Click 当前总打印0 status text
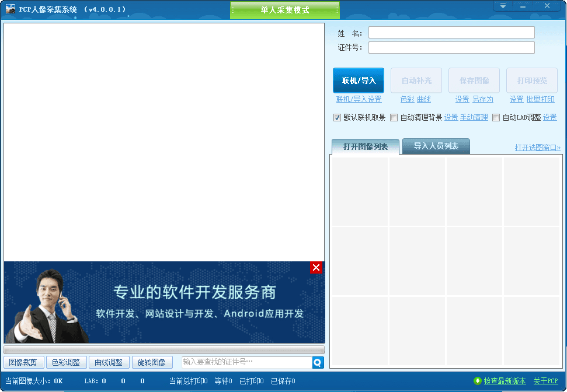 pos(188,381)
